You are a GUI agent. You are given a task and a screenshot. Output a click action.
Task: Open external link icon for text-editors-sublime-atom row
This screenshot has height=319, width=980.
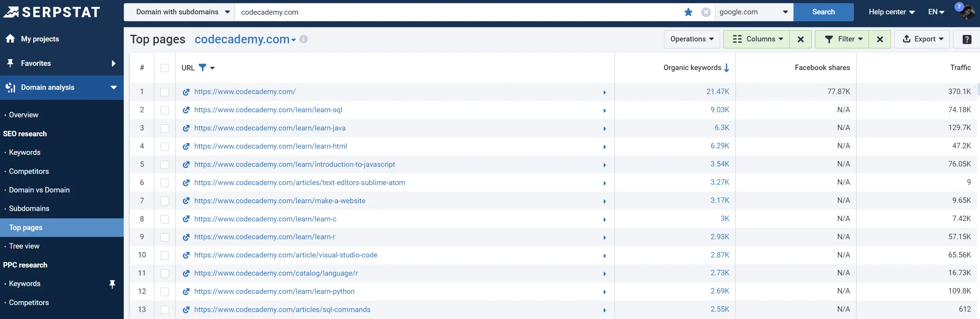(186, 183)
